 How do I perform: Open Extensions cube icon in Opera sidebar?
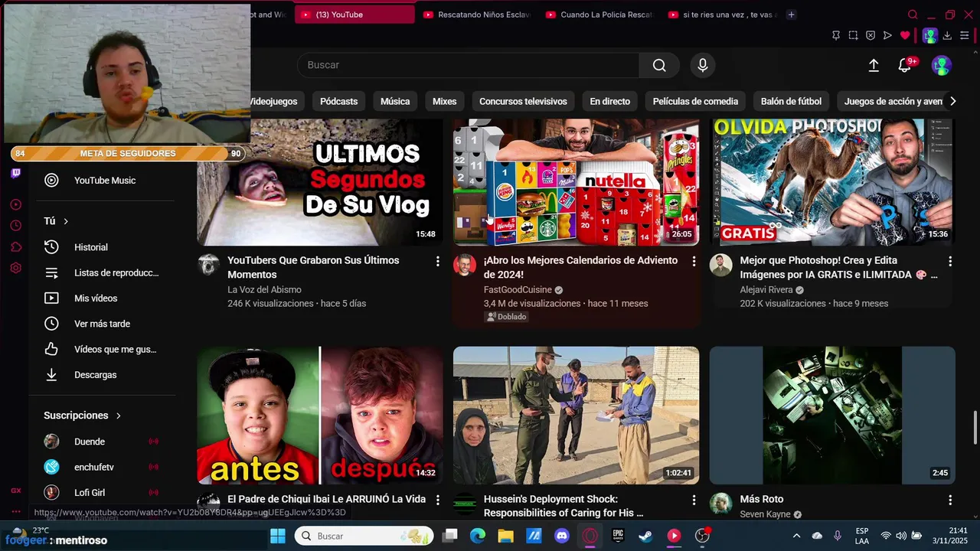tap(16, 247)
